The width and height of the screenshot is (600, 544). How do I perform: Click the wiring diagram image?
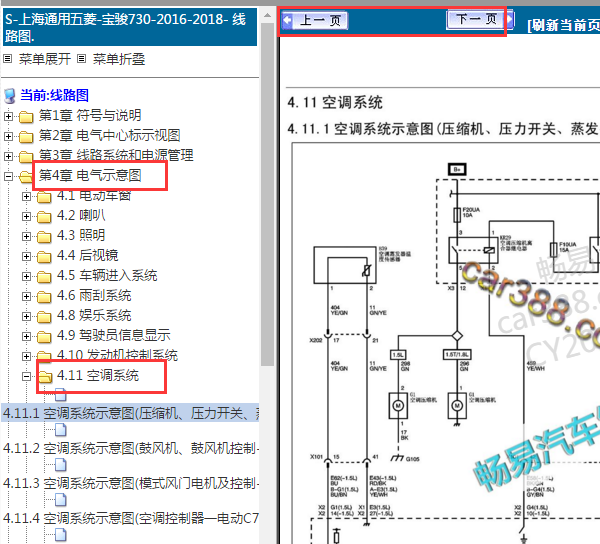(x=446, y=344)
